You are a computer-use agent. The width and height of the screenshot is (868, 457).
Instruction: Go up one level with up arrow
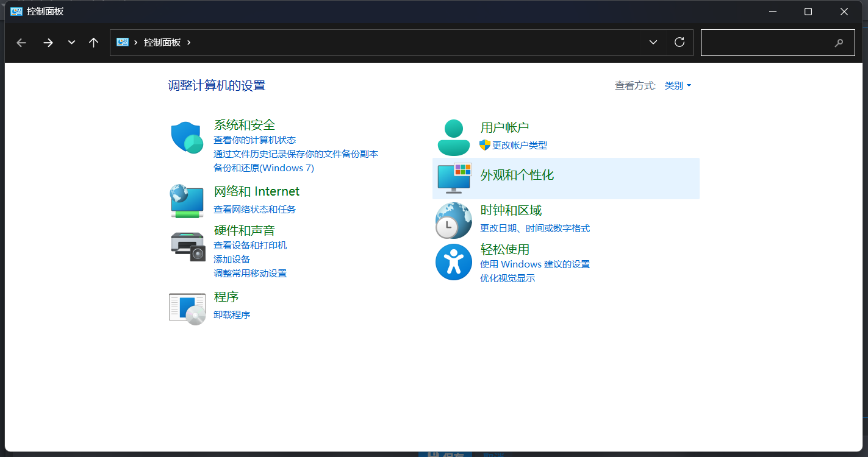tap(93, 42)
